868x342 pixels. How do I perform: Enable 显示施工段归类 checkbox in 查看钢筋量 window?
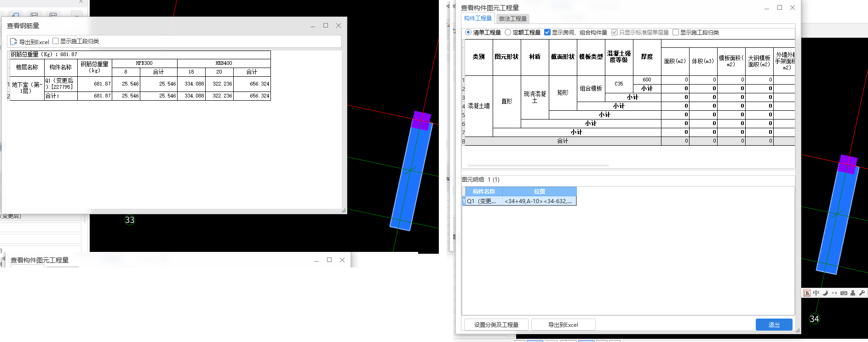56,41
